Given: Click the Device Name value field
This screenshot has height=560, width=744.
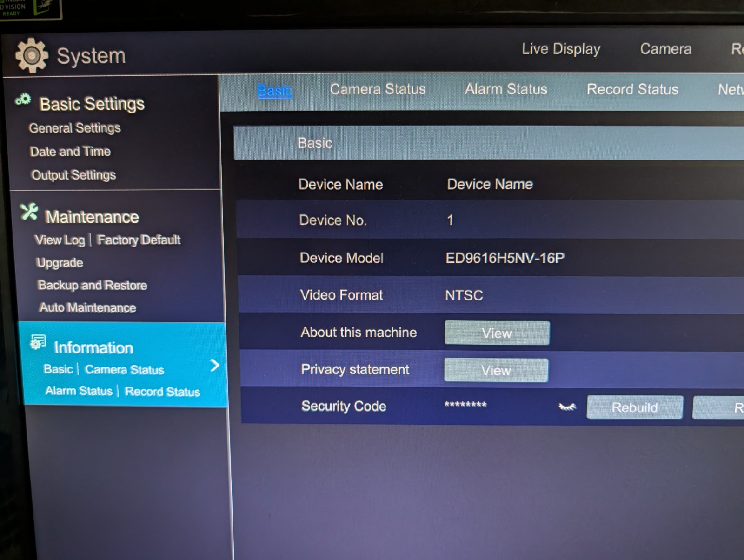Looking at the screenshot, I should [490, 184].
